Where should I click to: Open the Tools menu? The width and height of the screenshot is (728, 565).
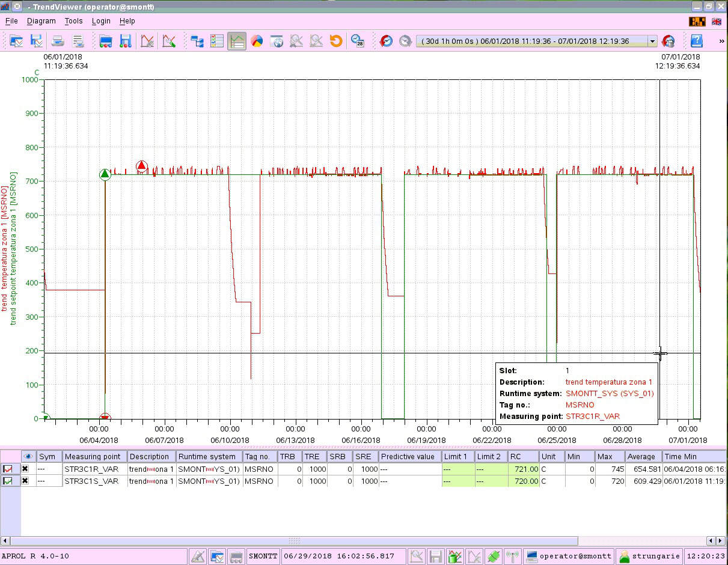[x=73, y=20]
